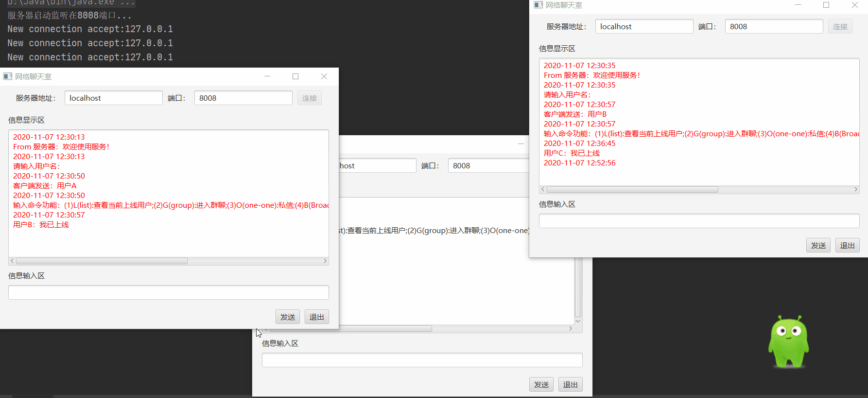Screen dimensions: 868x398
Task: Click 退出 in the right chat window
Action: point(848,245)
